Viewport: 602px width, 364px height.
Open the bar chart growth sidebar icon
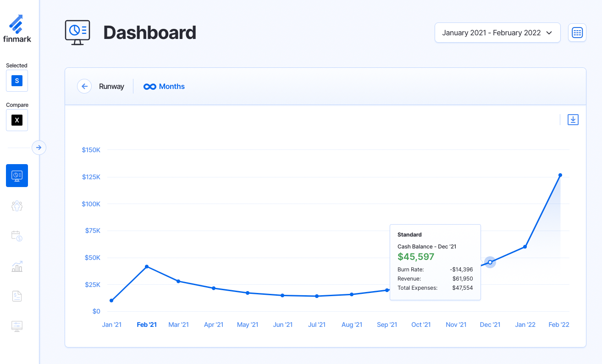click(17, 266)
